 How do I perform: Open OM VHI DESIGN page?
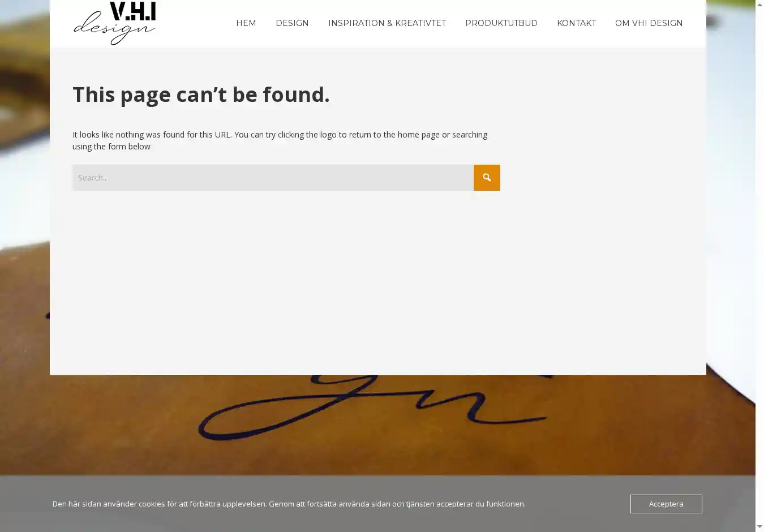click(649, 23)
